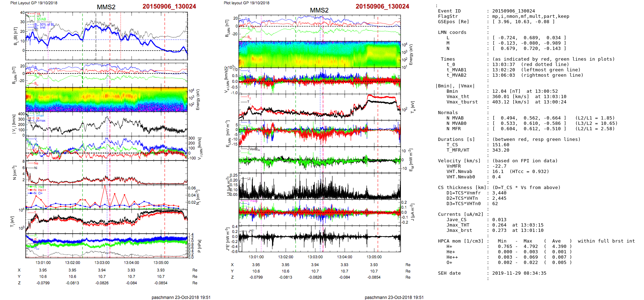644x300 pixels.
Task: Click the 'Velocity [km/s]' heading
Action: click(x=459, y=161)
